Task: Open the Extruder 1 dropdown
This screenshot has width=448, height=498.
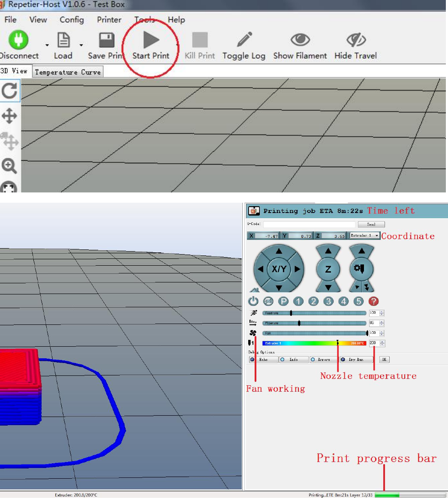Action: coord(364,235)
